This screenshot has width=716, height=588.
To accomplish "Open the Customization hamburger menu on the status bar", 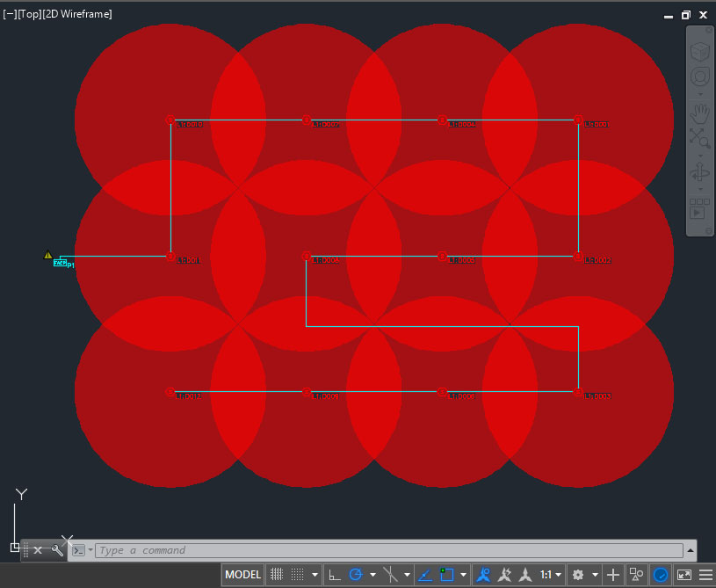I will pos(704,574).
